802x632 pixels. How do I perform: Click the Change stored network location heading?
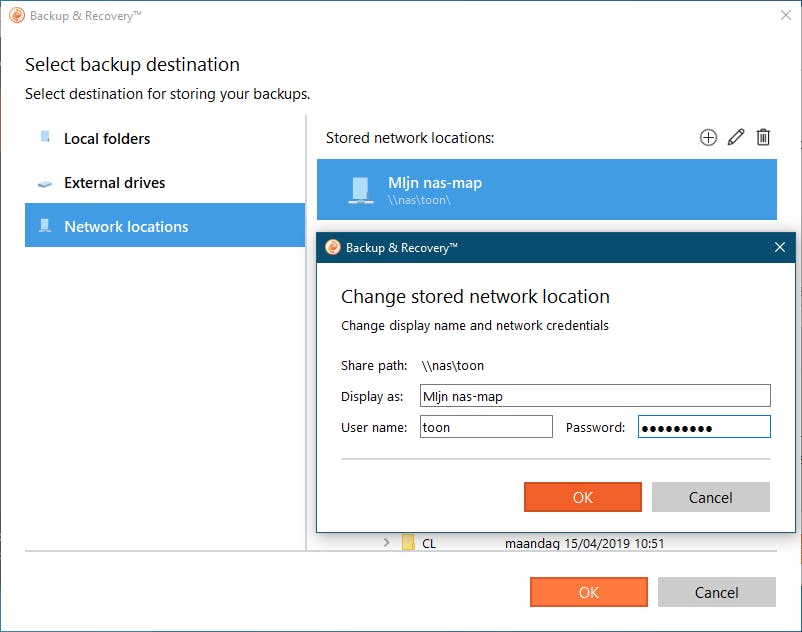click(x=475, y=297)
